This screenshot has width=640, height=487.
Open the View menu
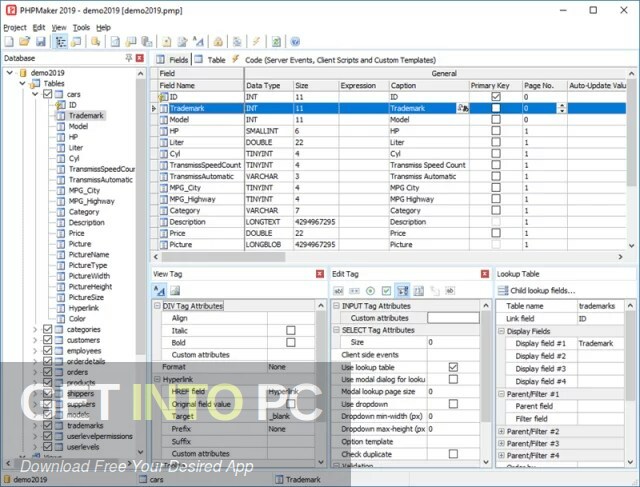tap(59, 27)
